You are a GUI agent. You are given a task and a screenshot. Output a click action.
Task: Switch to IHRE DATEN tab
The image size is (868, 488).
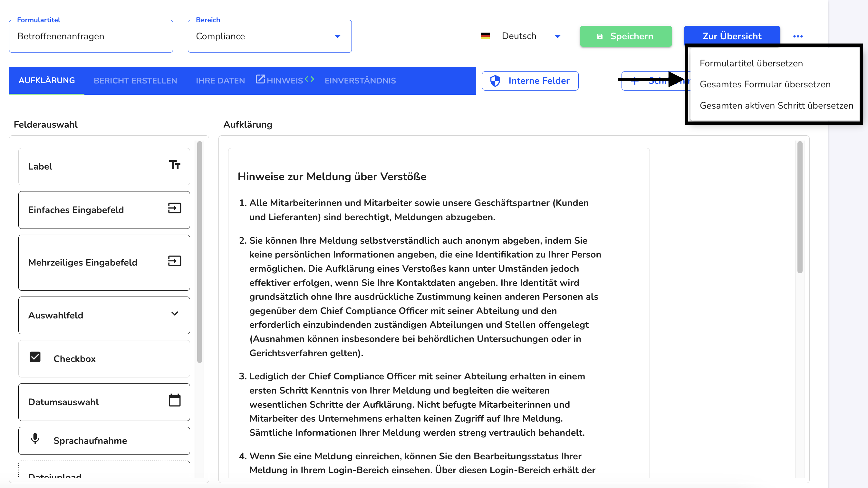click(220, 81)
